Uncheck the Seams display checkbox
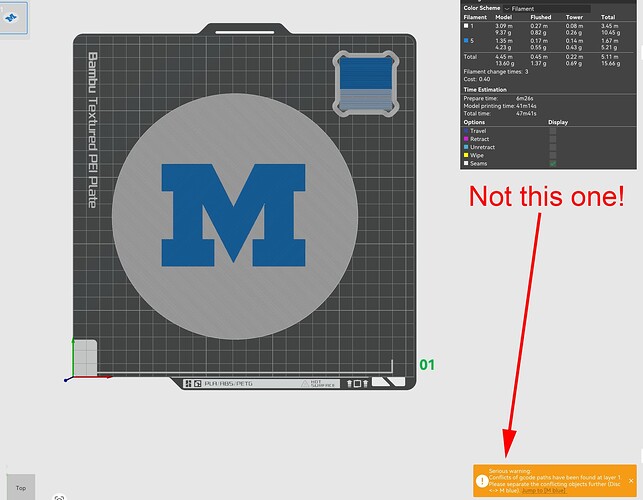The image size is (643, 500). 553,163
